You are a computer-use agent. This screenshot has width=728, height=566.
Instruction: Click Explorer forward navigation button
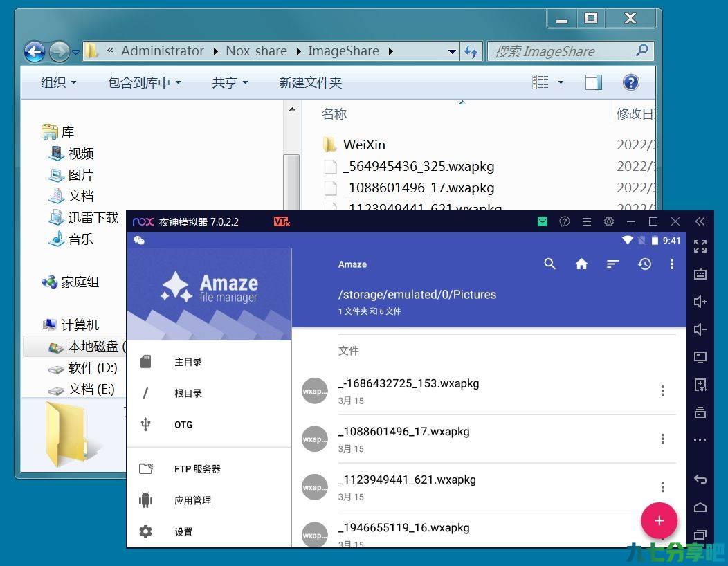pos(59,51)
